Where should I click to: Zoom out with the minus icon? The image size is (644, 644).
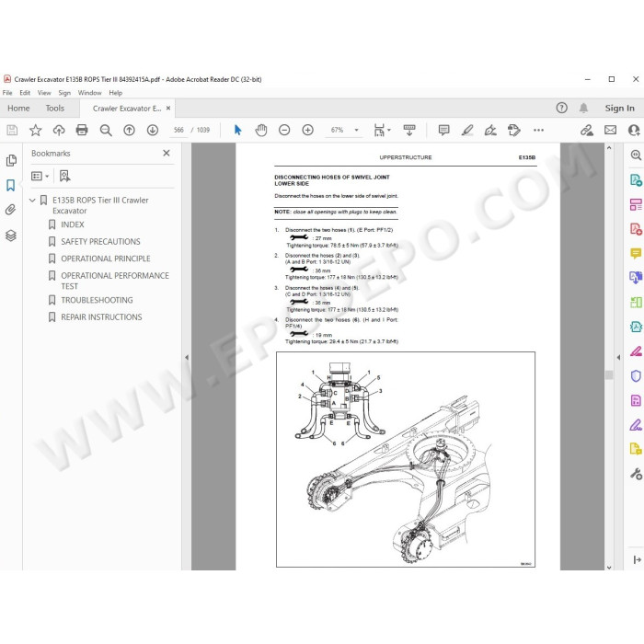[x=284, y=131]
